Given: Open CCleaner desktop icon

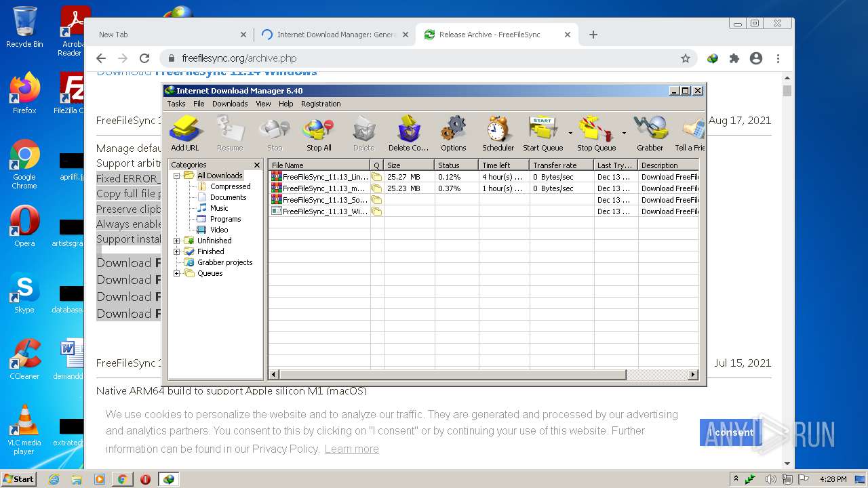Looking at the screenshot, I should (x=24, y=359).
